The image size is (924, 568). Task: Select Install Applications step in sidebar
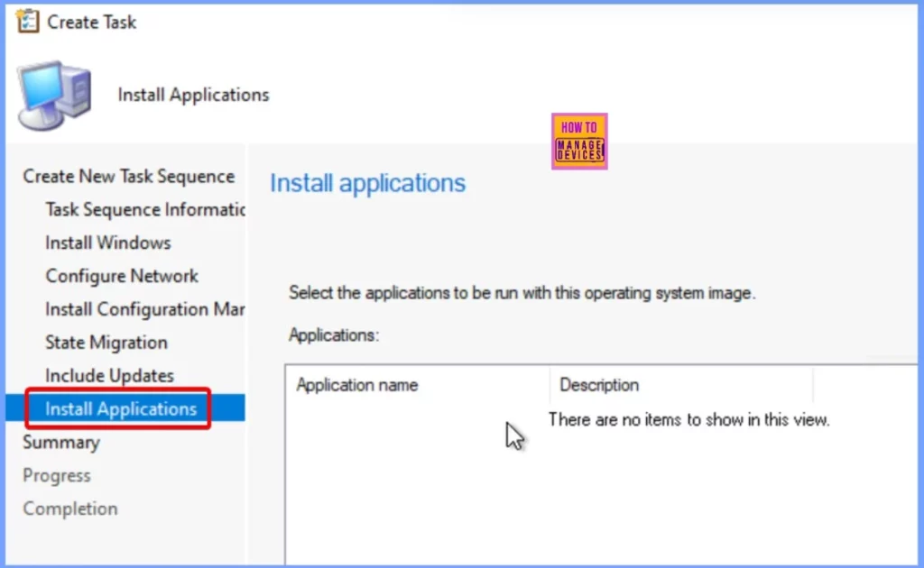121,408
